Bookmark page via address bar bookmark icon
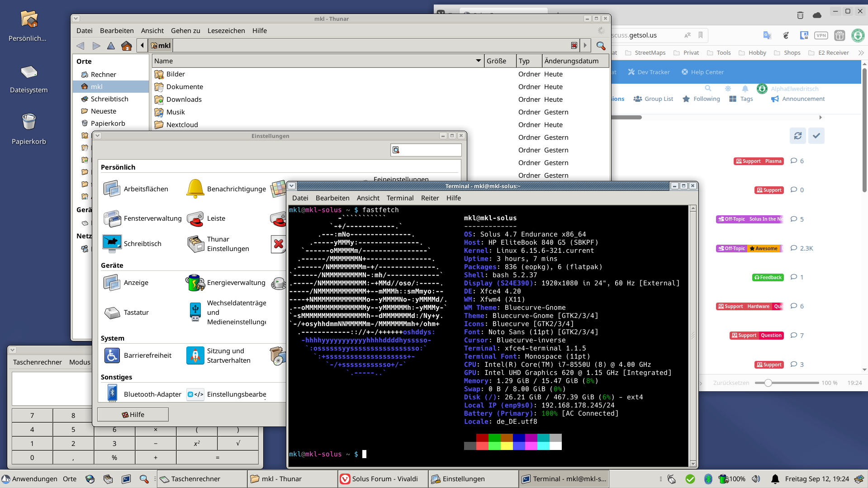 [700, 35]
